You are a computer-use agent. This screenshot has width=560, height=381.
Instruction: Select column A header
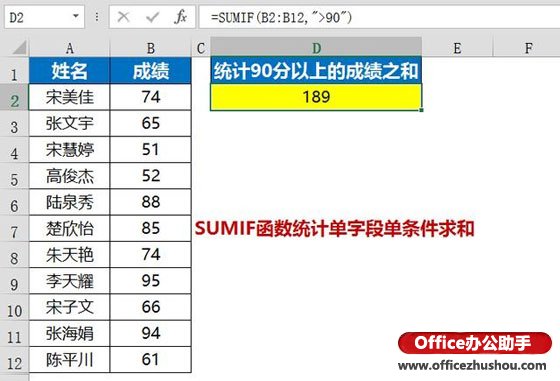click(x=70, y=47)
